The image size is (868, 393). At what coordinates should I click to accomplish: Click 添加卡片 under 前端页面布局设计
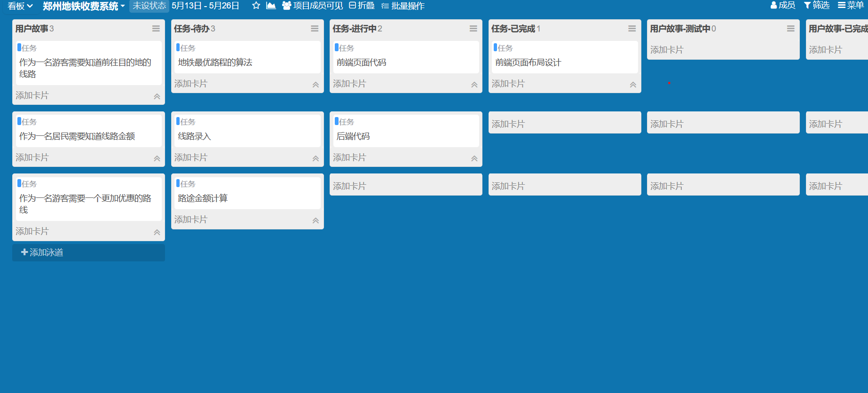coord(508,84)
